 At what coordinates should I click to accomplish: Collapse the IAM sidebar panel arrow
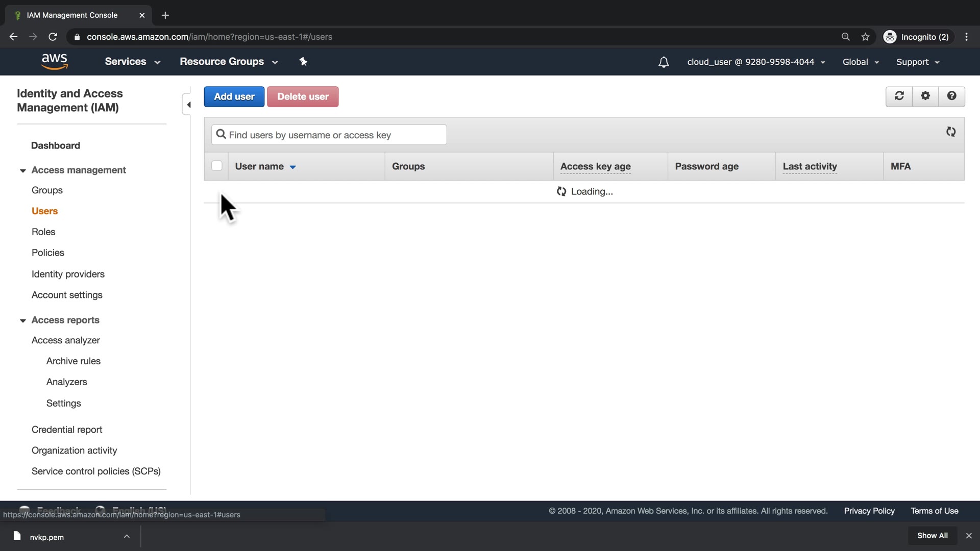(x=188, y=105)
